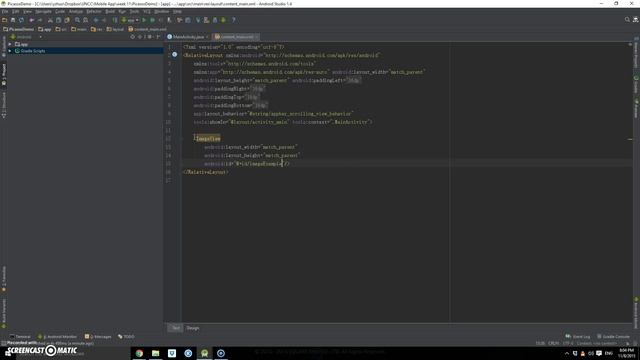Run the app with the green play icon
Image resolution: width=640 pixels, height=360 pixels.
point(144,20)
